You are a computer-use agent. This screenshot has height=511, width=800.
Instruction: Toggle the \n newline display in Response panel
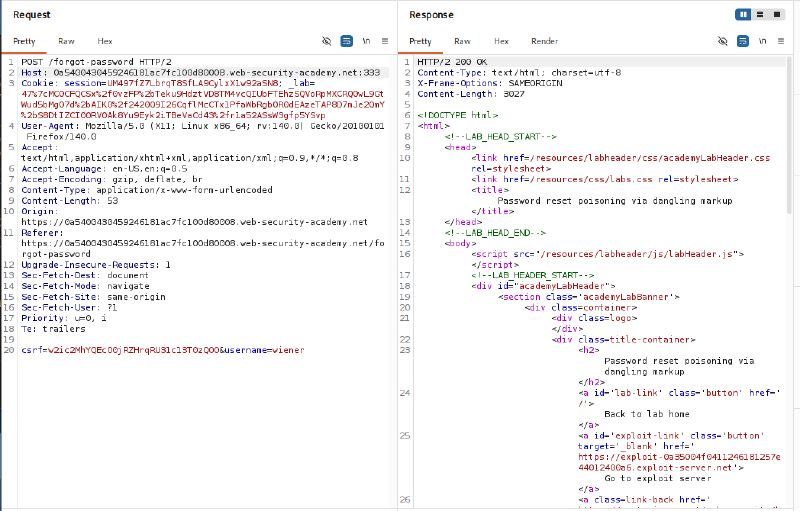762,41
